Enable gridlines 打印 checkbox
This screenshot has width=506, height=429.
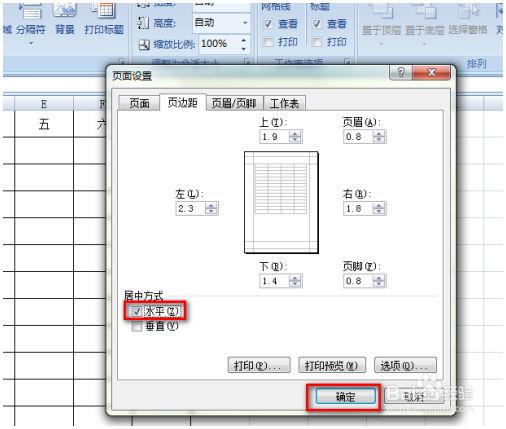click(268, 42)
